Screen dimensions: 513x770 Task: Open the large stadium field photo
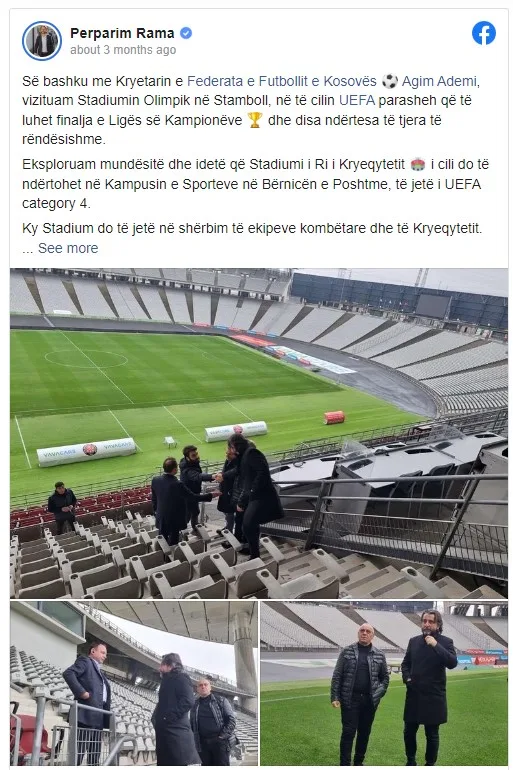coord(259,433)
